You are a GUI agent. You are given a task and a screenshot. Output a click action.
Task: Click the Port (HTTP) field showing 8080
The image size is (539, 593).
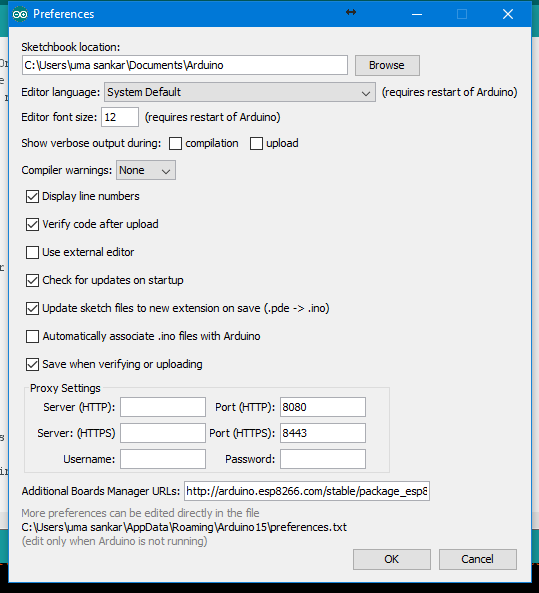point(323,407)
